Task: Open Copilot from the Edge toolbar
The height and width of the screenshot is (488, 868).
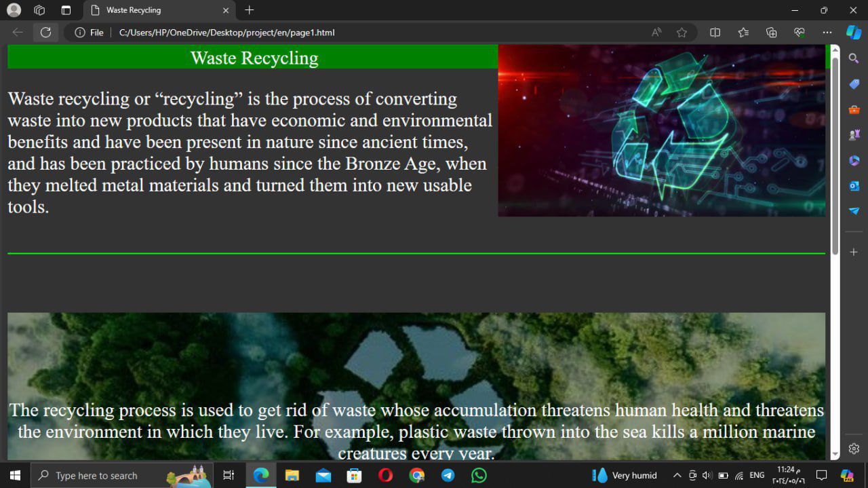Action: click(853, 32)
